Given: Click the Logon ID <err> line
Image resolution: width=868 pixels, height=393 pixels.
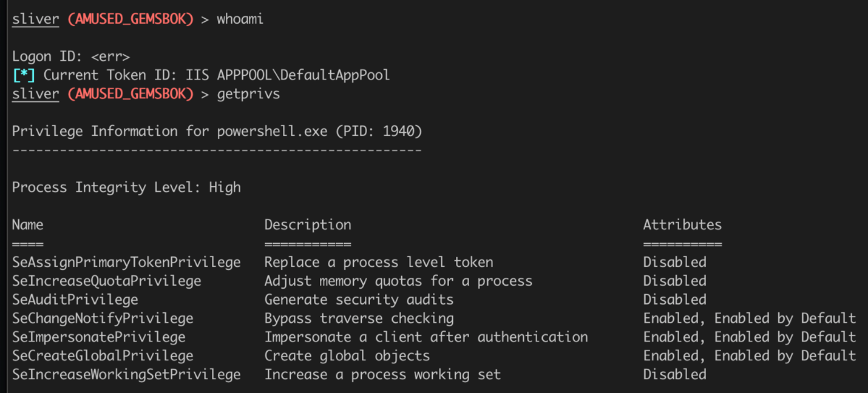Looking at the screenshot, I should coord(71,56).
